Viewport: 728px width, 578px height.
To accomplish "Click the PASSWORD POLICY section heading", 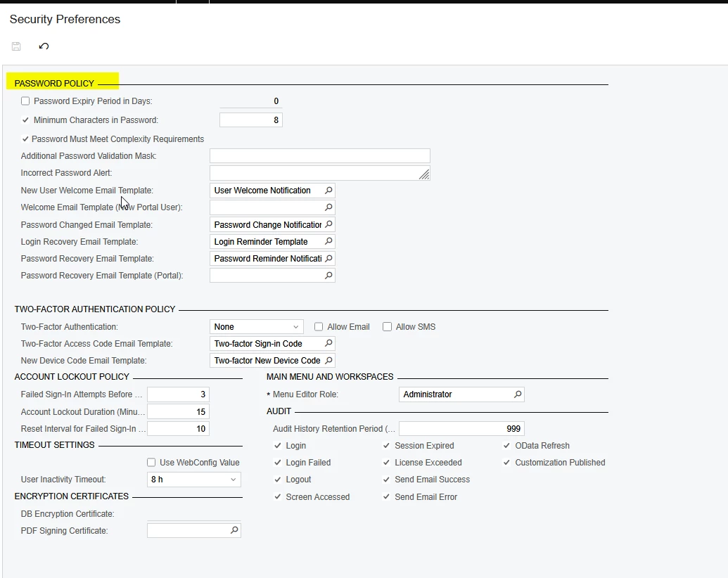I will (x=54, y=84).
